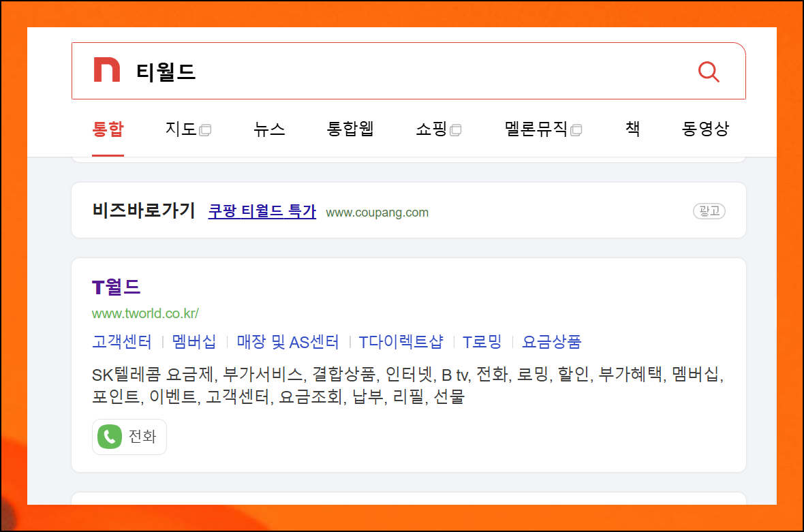Viewport: 804px width, 532px height.
Task: Click the red magnifier search icon
Action: pyautogui.click(x=709, y=72)
